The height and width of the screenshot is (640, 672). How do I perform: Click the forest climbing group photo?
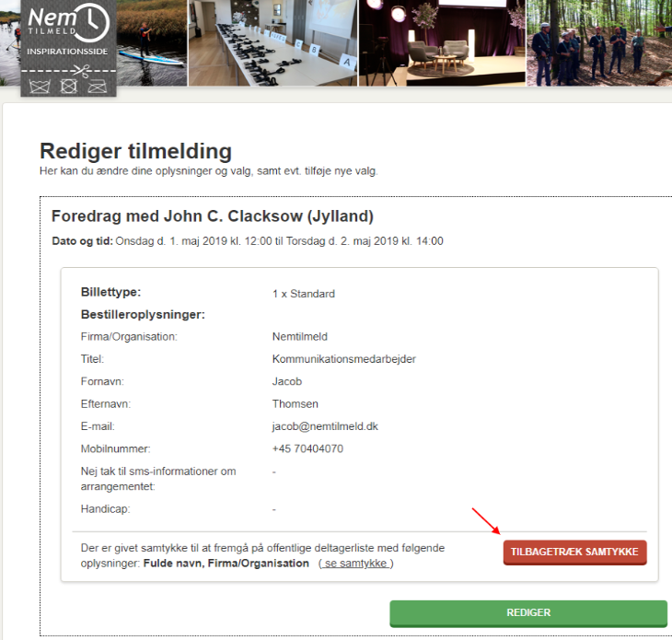point(599,43)
